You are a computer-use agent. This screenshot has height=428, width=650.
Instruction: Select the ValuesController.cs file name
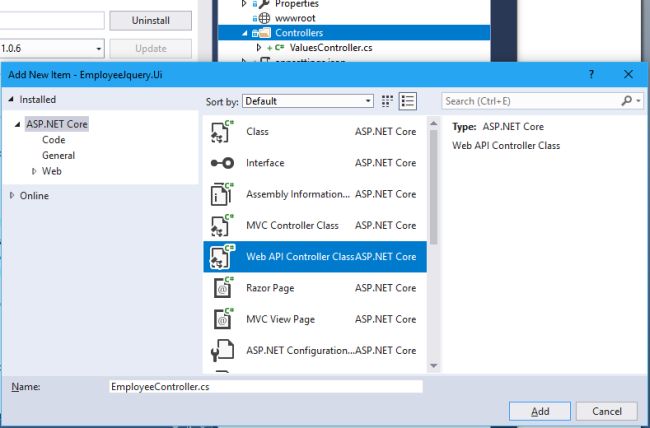point(330,48)
